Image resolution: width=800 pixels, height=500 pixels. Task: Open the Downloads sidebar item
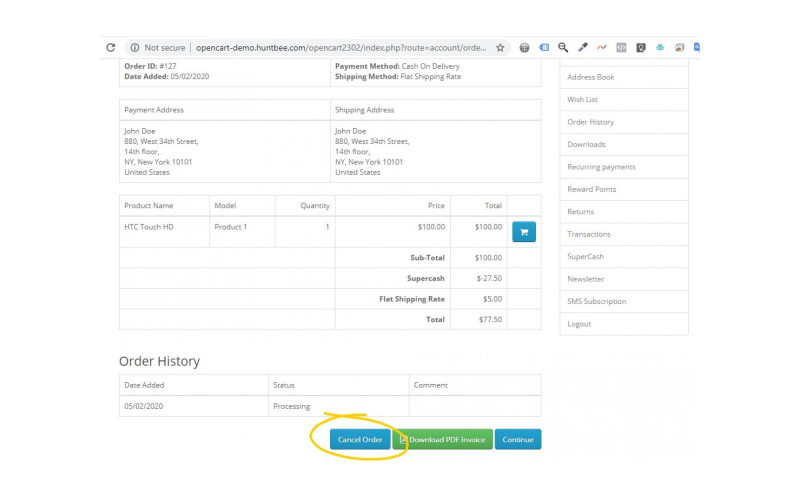586,144
